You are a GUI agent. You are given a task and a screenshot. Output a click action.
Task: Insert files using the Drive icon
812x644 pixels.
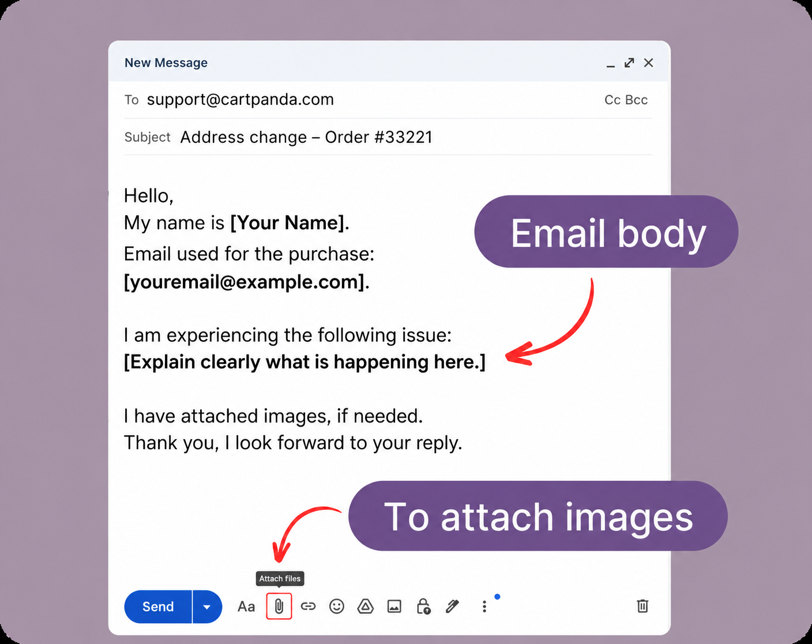(x=366, y=606)
